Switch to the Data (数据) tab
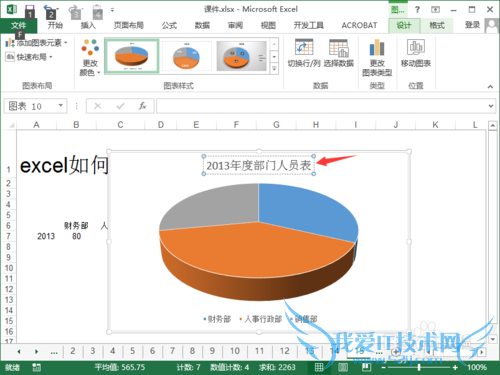Viewport: 500px width, 375px height. pos(202,25)
